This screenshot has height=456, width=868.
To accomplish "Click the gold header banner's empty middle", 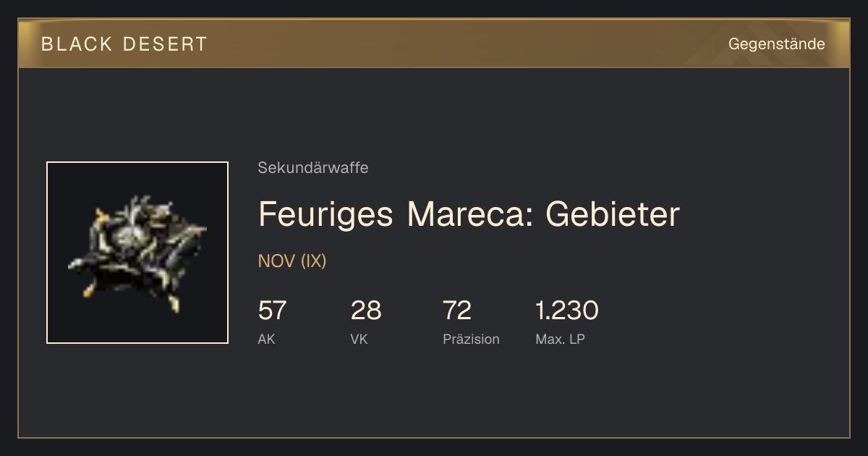I will click(x=463, y=44).
